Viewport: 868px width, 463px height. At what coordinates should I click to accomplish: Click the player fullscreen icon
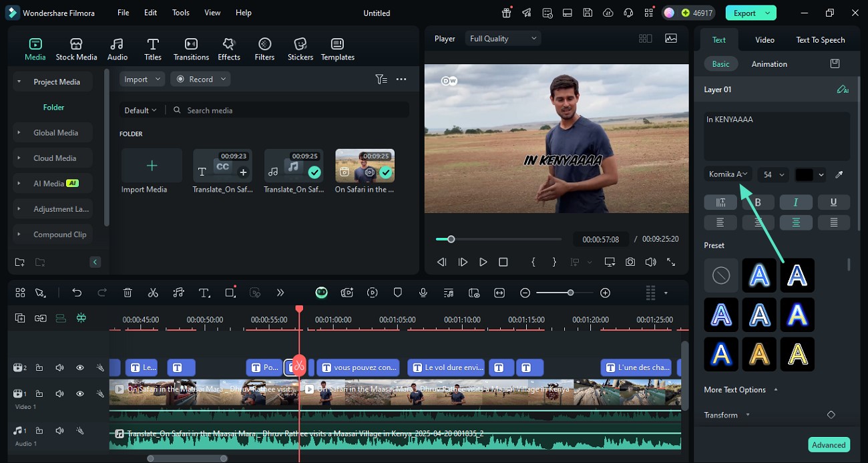click(671, 263)
